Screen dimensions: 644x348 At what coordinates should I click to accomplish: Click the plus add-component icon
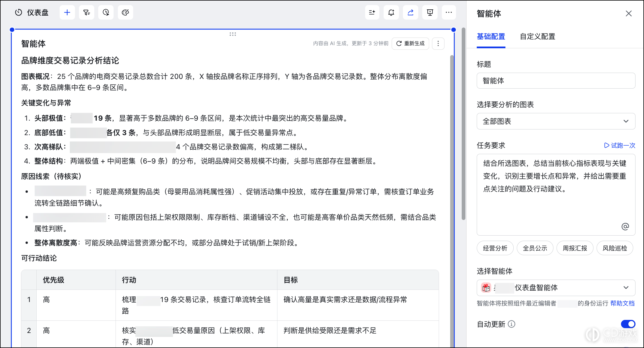pos(67,12)
